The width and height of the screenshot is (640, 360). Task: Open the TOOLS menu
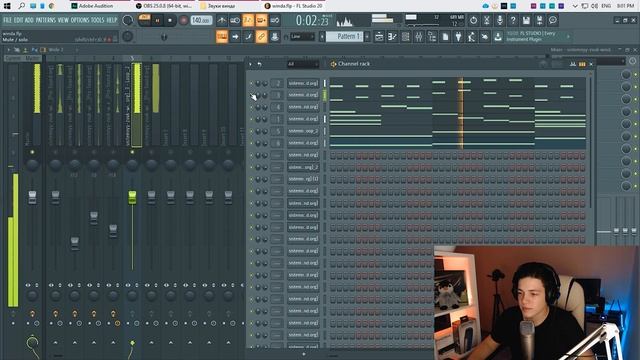pos(98,20)
